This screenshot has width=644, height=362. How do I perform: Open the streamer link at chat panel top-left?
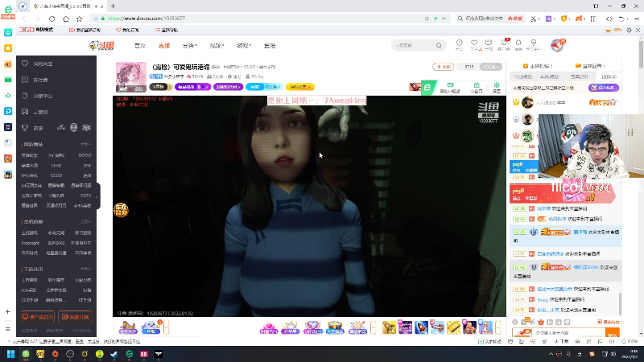coord(538,66)
